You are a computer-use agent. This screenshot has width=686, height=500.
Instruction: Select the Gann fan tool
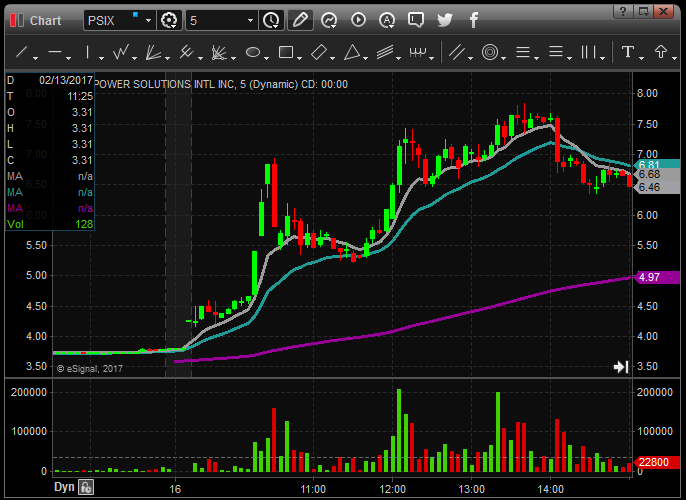[153, 52]
